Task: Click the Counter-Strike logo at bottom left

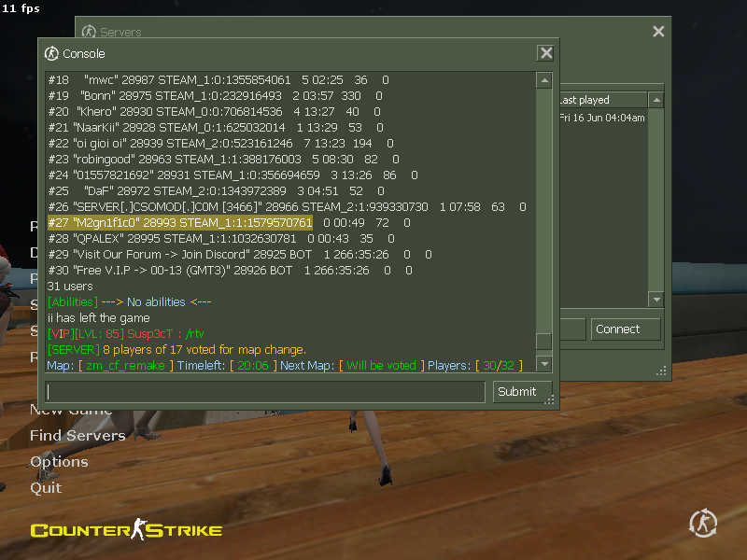Action: click(126, 530)
